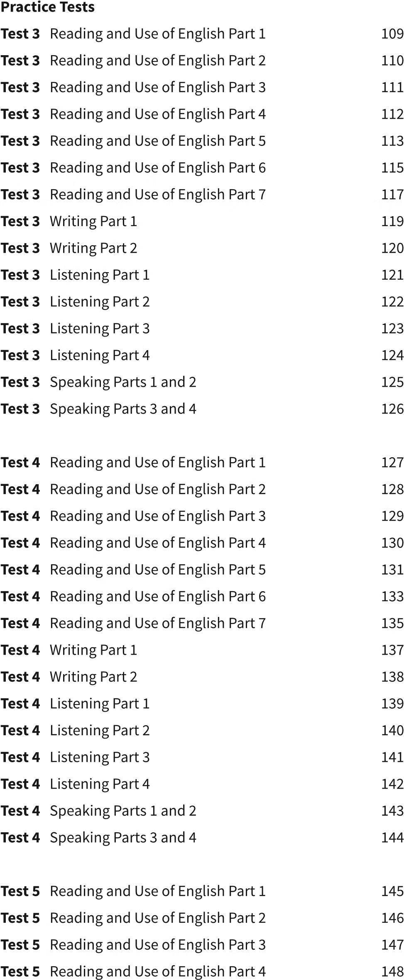Click page number 142
Screen dimensions: 404x980
click(392, 784)
